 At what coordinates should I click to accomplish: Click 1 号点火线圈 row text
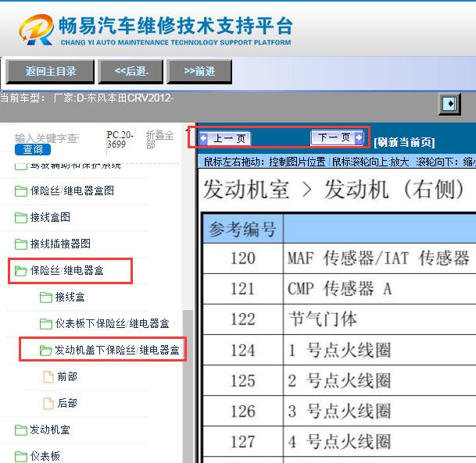pyautogui.click(x=339, y=350)
